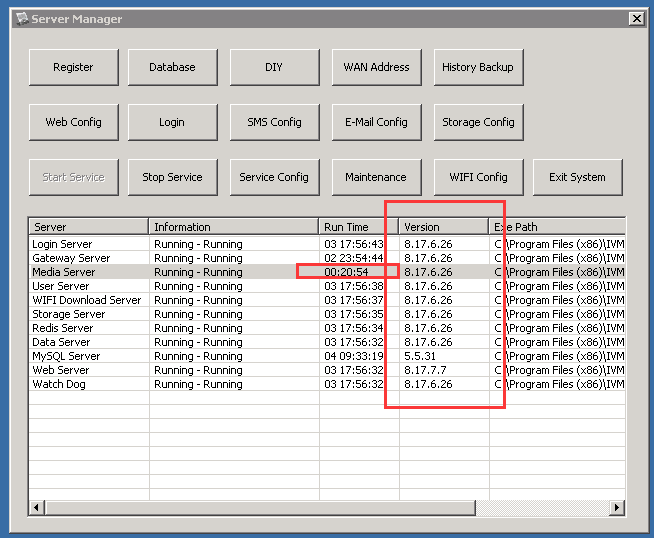The height and width of the screenshot is (538, 654).
Task: Open WAN Address configuration
Action: click(x=377, y=67)
